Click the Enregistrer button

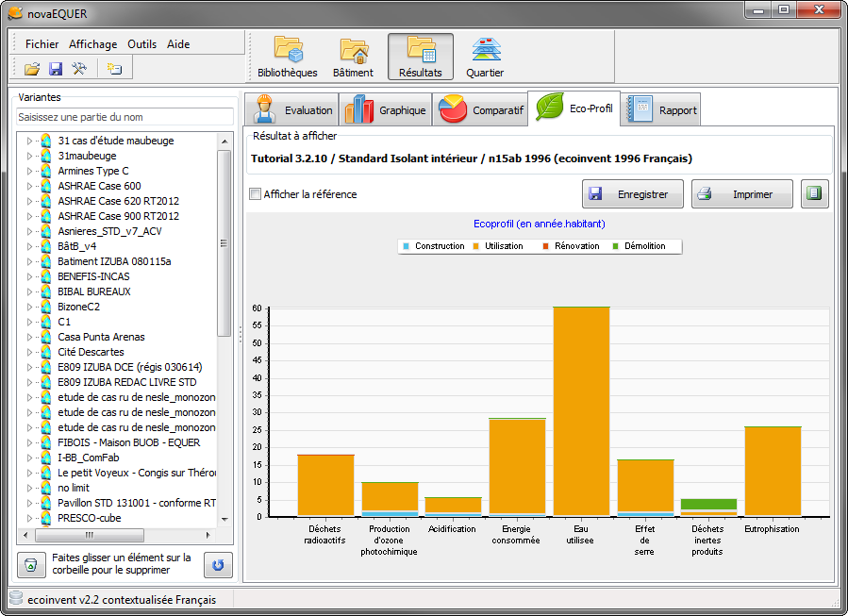[x=633, y=193]
